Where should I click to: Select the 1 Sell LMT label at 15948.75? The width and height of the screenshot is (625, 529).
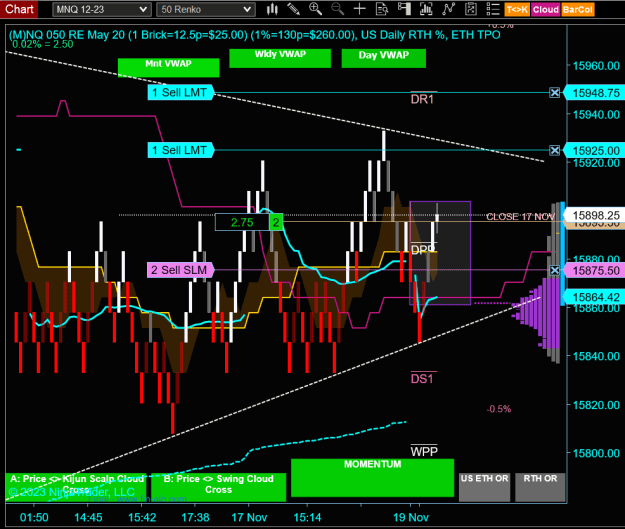pos(181,92)
